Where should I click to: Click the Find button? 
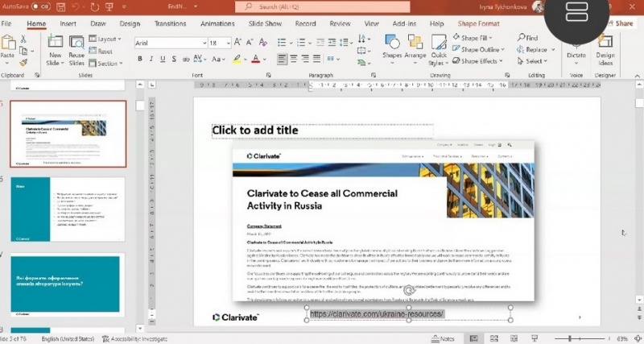[527, 38]
